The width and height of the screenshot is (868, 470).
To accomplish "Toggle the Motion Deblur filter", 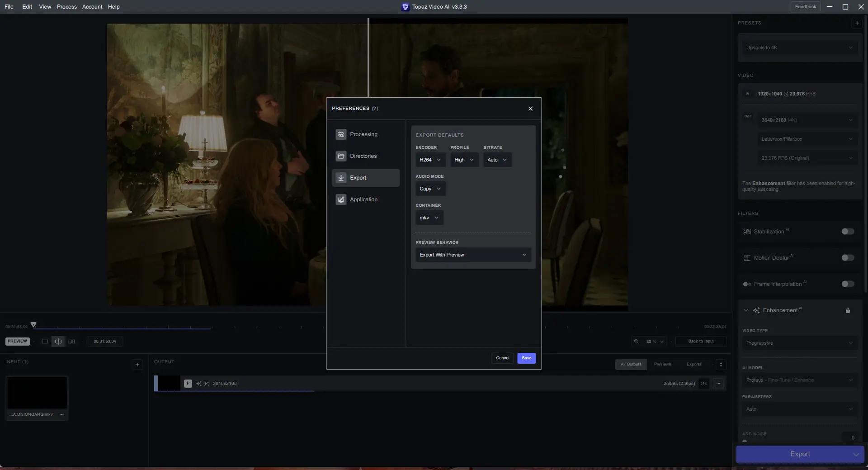I will tap(848, 258).
